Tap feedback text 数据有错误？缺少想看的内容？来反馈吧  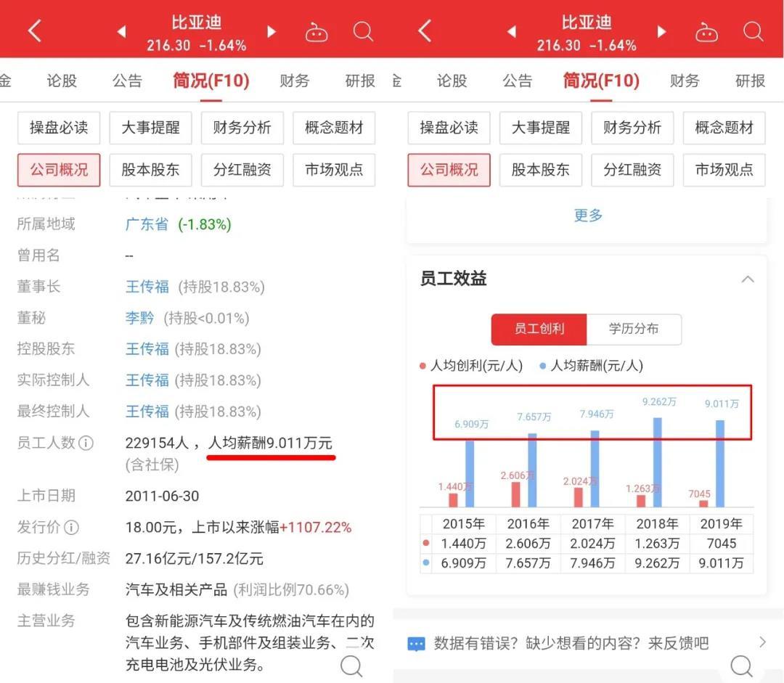pyautogui.click(x=571, y=643)
